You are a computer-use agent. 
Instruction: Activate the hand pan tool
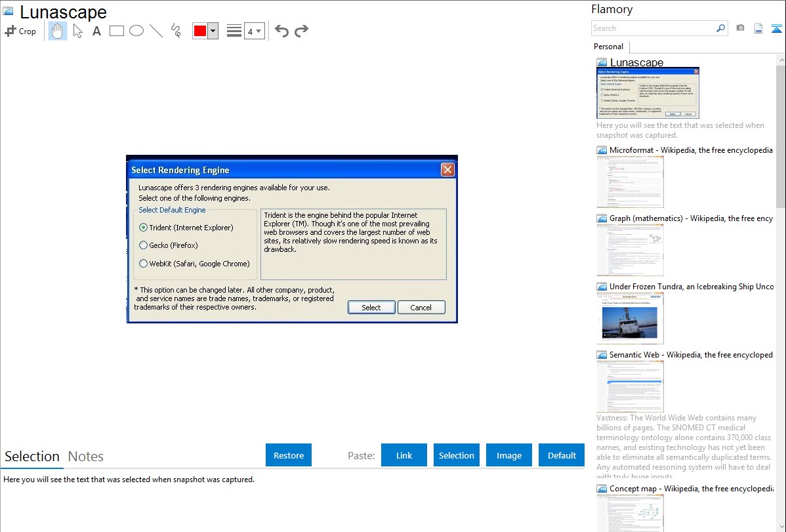pos(58,31)
